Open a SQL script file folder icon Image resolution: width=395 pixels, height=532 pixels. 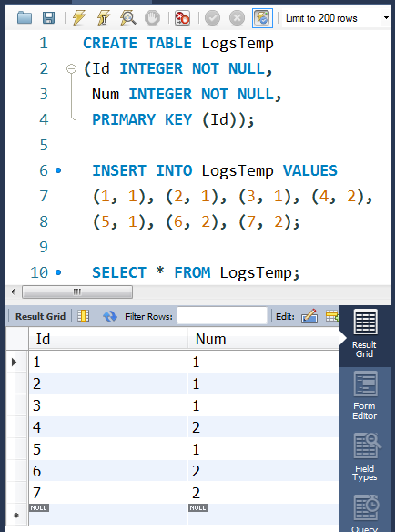coord(25,17)
